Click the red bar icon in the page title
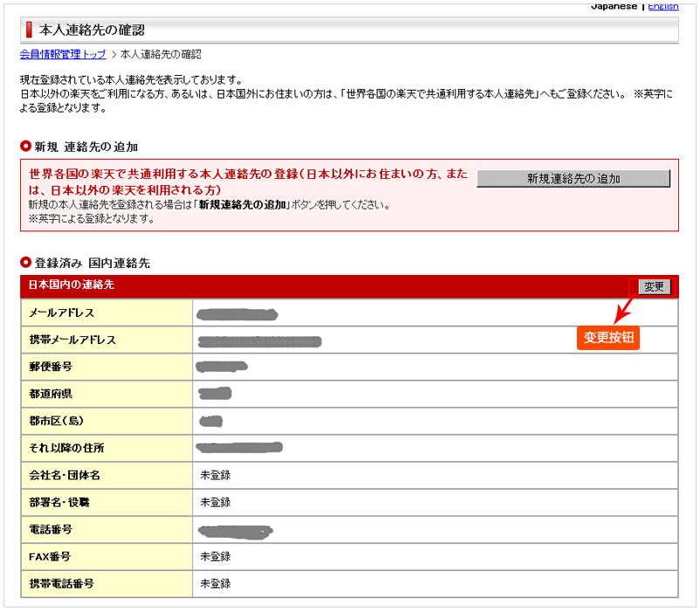Image resolution: width=700 pixels, height=611 pixels. click(x=29, y=31)
